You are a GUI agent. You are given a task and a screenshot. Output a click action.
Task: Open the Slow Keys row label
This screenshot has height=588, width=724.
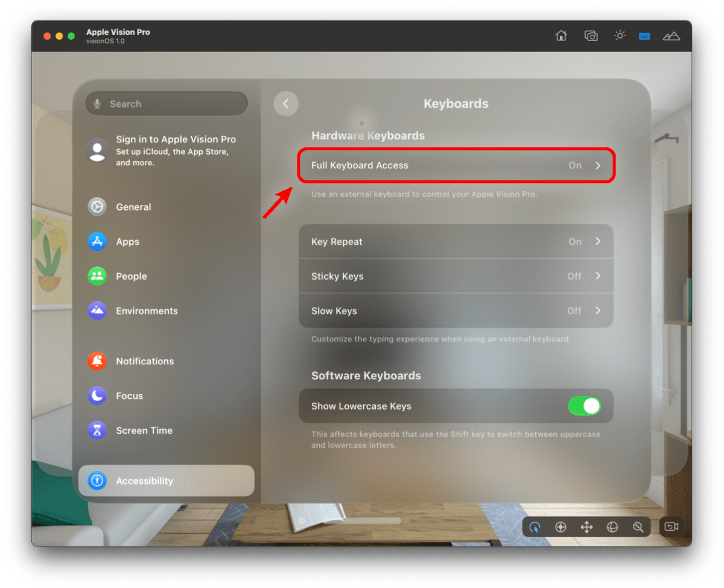[x=334, y=311]
